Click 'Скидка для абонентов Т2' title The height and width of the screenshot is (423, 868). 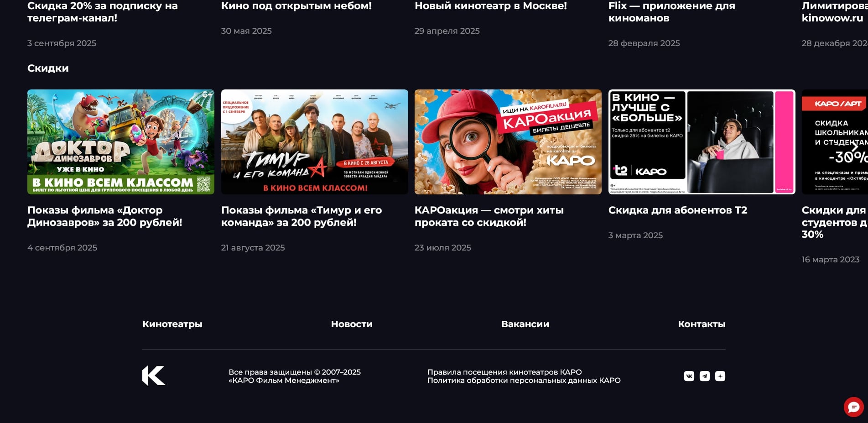click(677, 210)
